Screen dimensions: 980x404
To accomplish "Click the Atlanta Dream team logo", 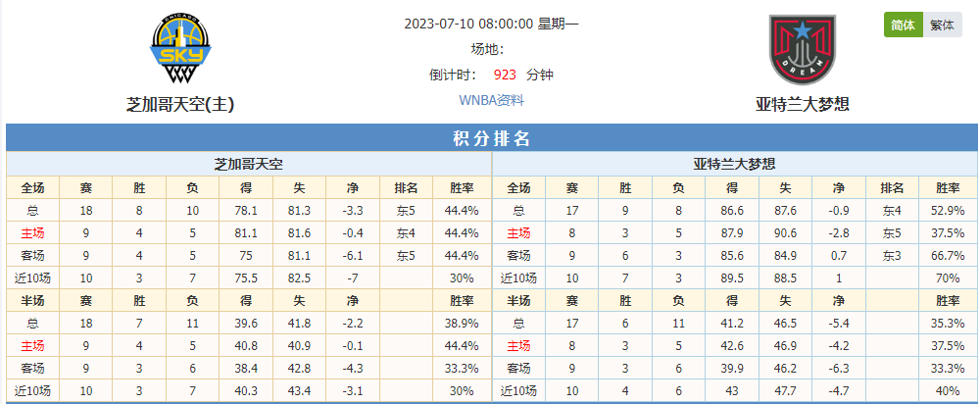I will point(803,50).
